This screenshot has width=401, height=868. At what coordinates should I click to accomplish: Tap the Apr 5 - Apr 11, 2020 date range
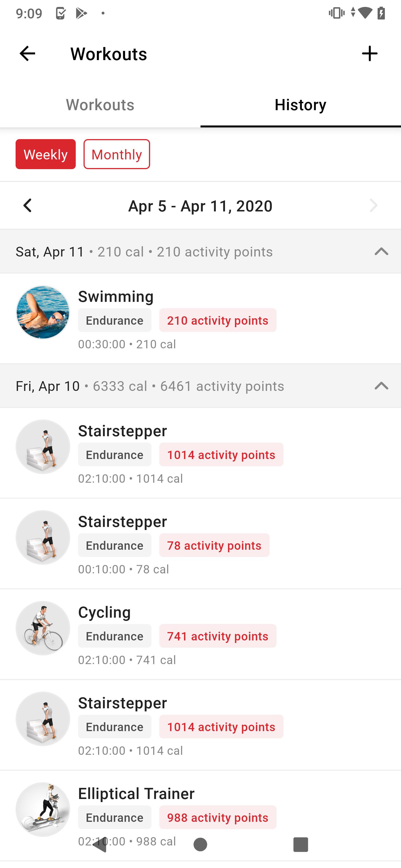click(200, 206)
